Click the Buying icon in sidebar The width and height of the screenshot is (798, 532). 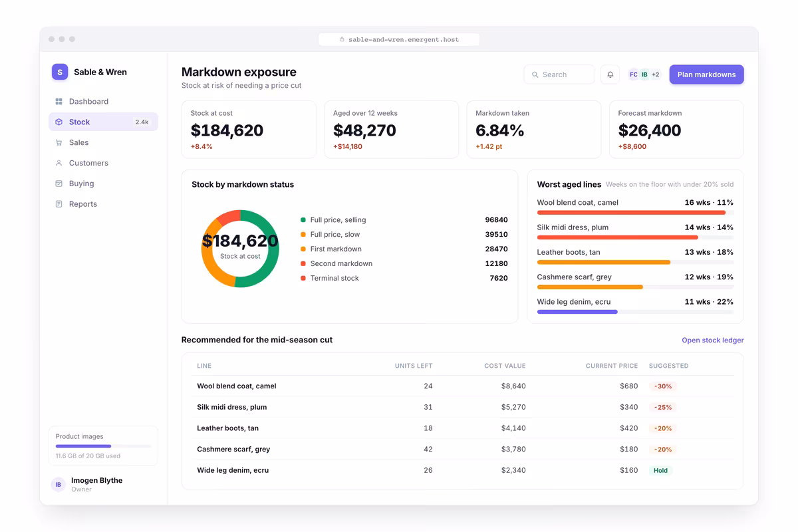tap(59, 184)
